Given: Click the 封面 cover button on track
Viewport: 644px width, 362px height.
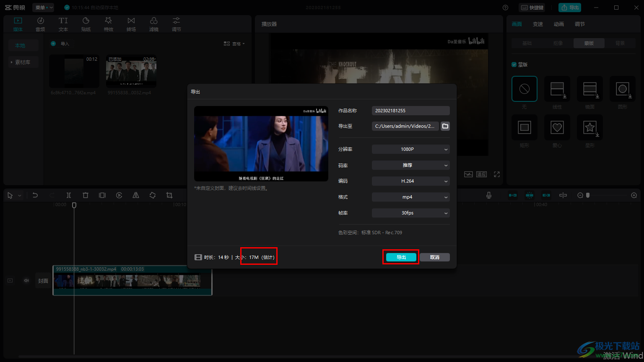Looking at the screenshot, I should (43, 281).
